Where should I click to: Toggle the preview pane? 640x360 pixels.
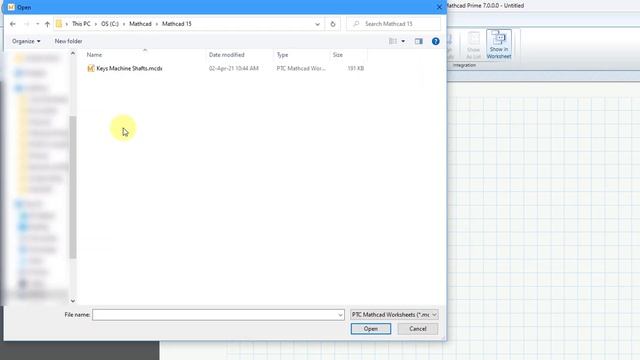419,41
